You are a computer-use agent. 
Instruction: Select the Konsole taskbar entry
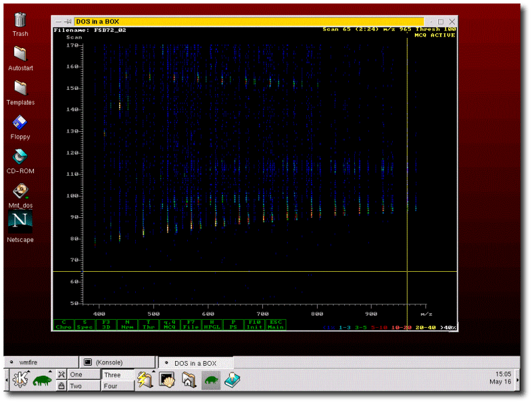click(117, 362)
